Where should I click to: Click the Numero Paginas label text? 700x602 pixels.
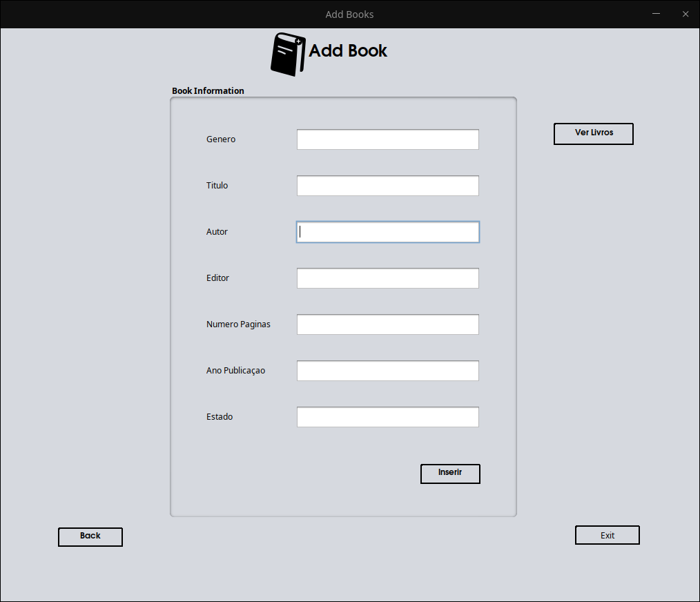click(238, 324)
